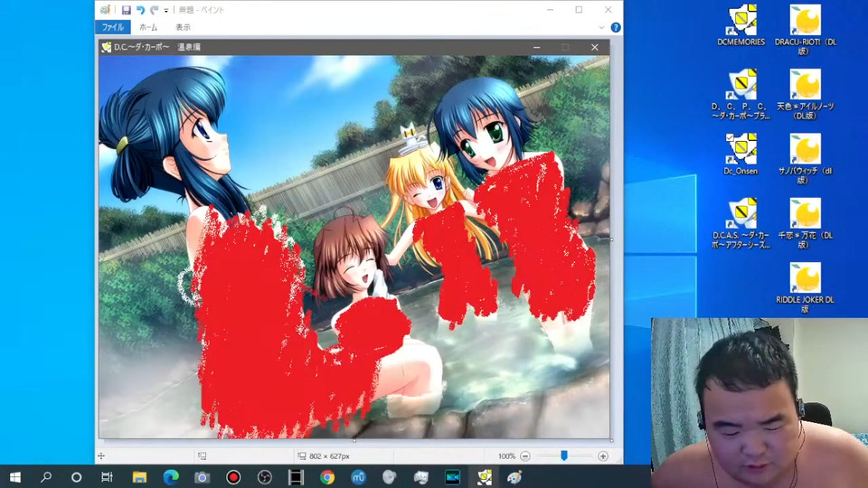
Task: Select the 千恋＊万花 (DL版) desktop shortcut
Action: click(806, 223)
